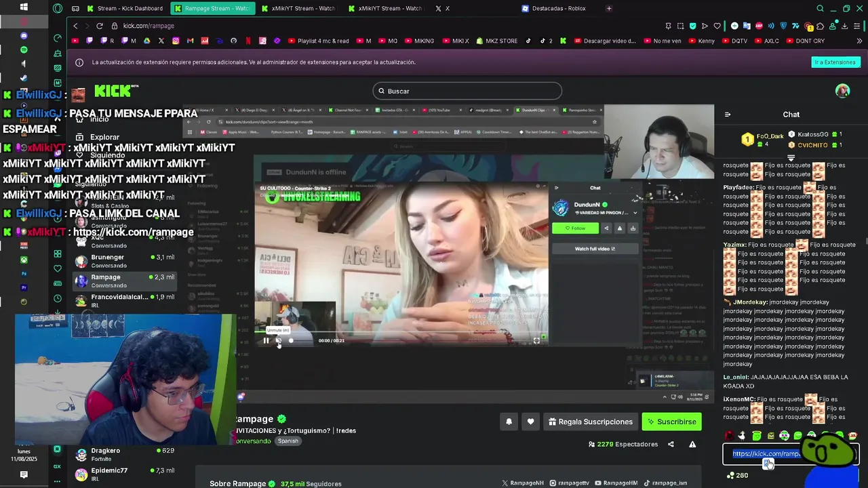868x488 pixels.
Task: Click chat scrollbar on right edge
Action: coord(866,241)
